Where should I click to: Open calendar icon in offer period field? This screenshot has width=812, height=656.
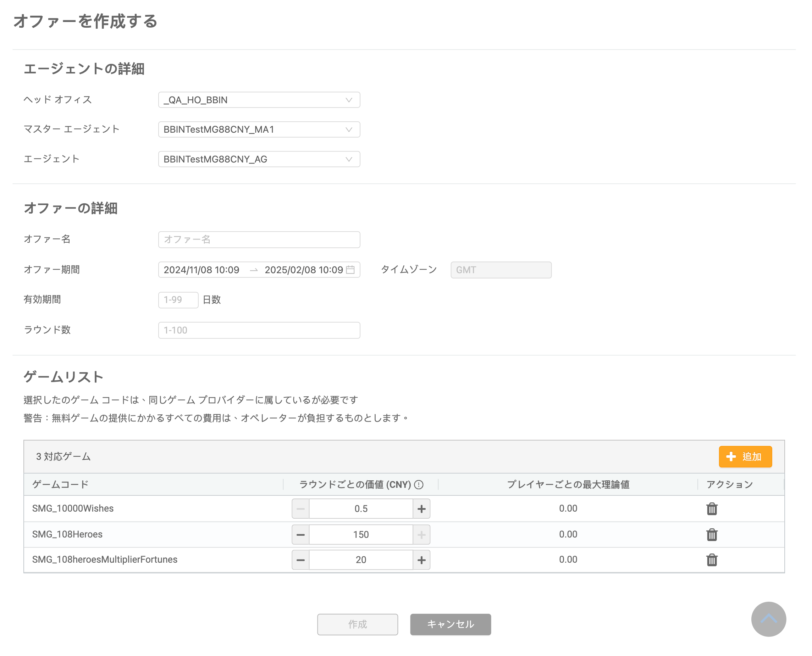click(x=350, y=270)
